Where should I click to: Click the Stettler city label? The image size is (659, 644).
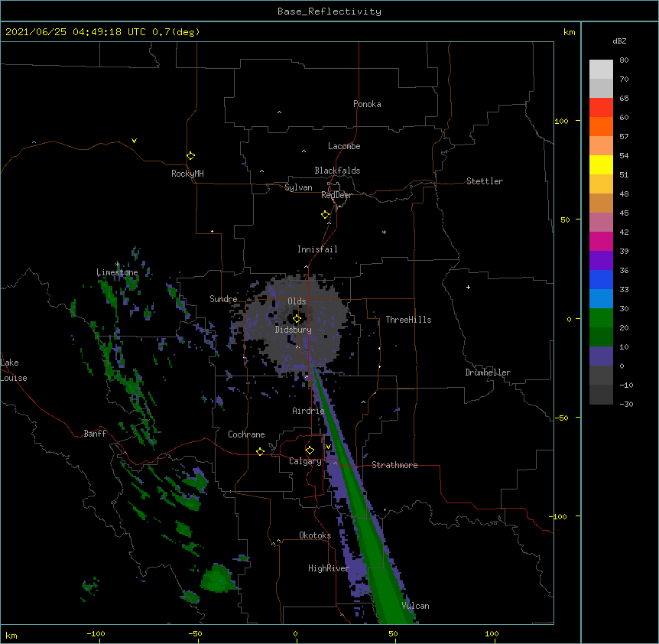pyautogui.click(x=485, y=181)
